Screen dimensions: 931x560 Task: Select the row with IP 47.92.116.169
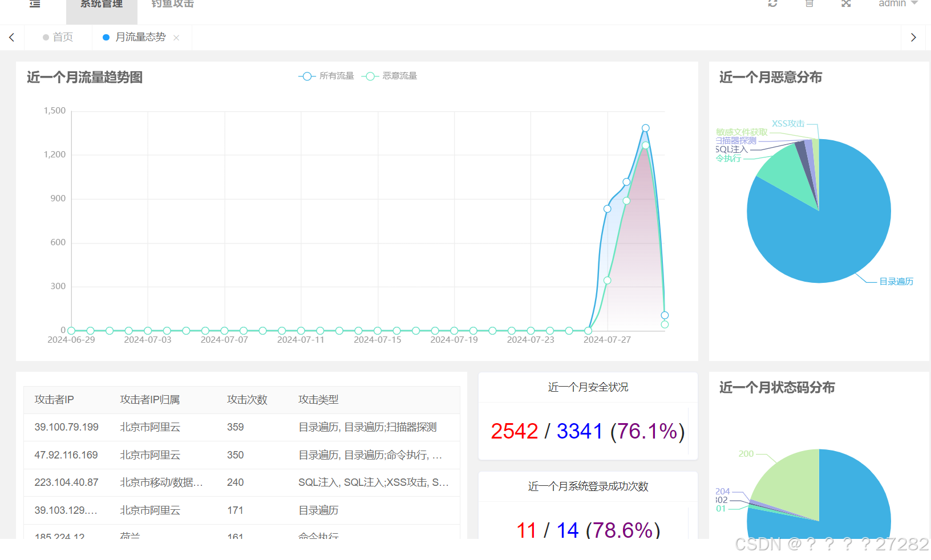point(242,455)
